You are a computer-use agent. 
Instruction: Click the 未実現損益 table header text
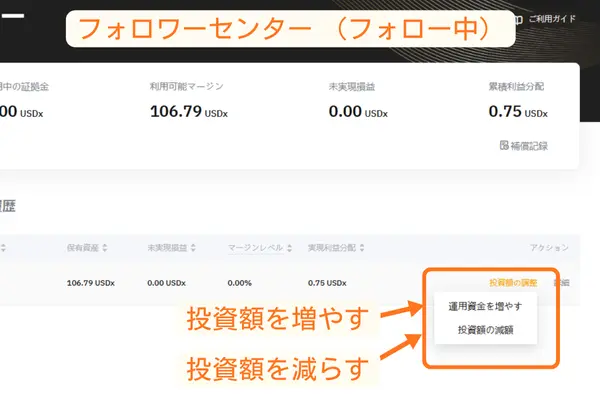point(167,248)
